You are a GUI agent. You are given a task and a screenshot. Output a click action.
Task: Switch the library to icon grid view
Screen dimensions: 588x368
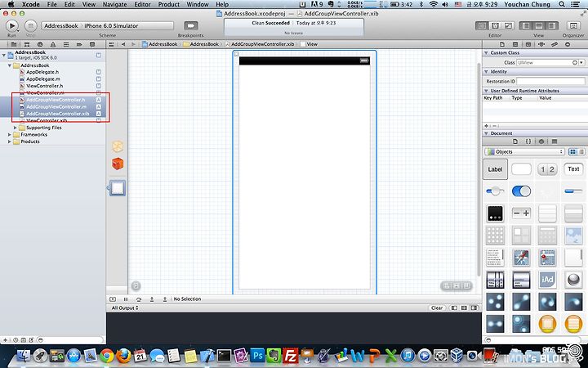tap(572, 152)
